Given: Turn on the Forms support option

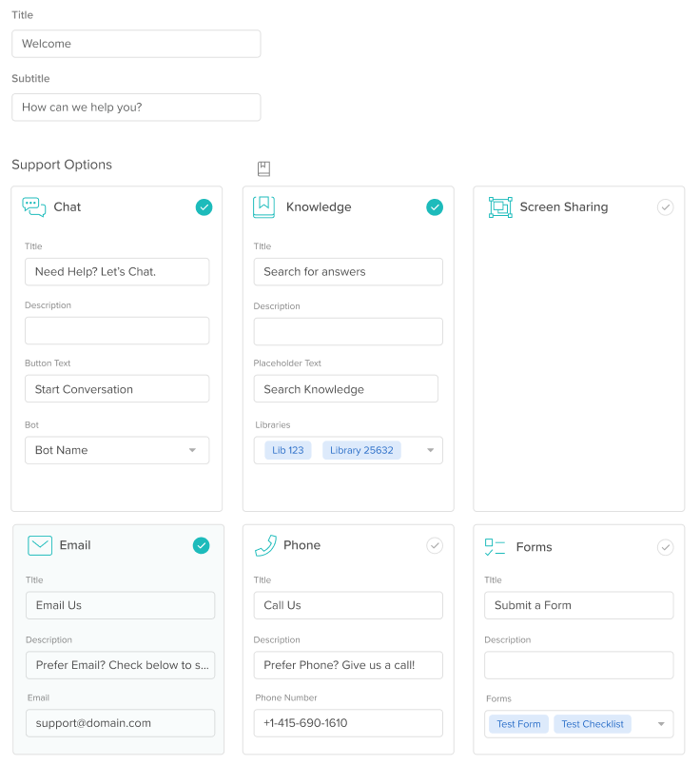Looking at the screenshot, I should pyautogui.click(x=665, y=547).
